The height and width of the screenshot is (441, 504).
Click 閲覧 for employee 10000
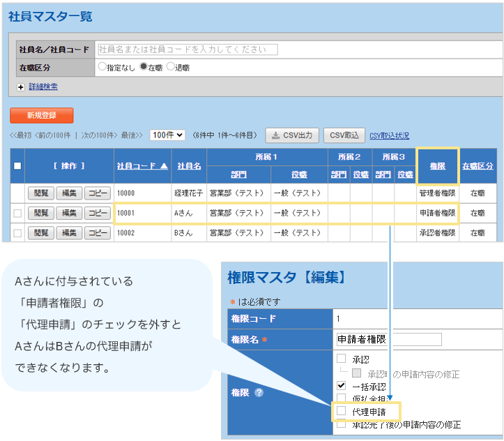pyautogui.click(x=40, y=193)
